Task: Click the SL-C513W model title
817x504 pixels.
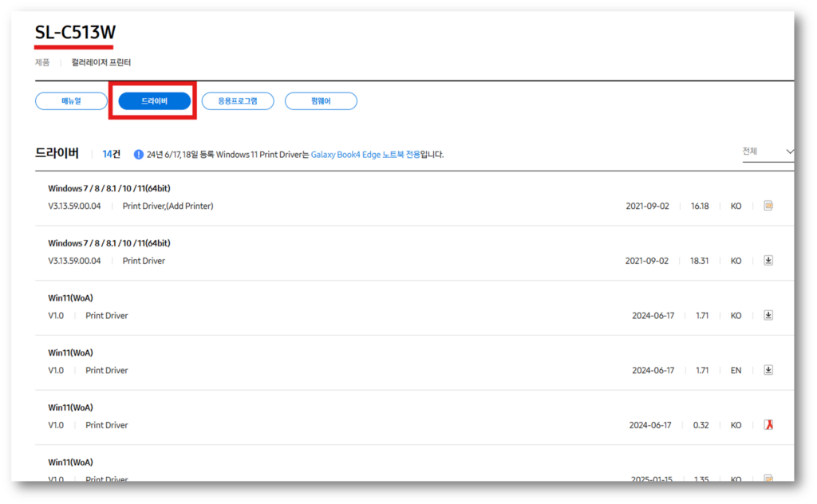Action: pyautogui.click(x=75, y=33)
